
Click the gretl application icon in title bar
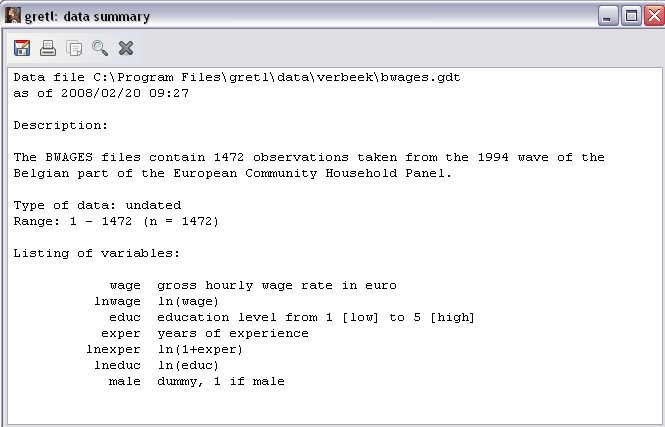pyautogui.click(x=13, y=16)
